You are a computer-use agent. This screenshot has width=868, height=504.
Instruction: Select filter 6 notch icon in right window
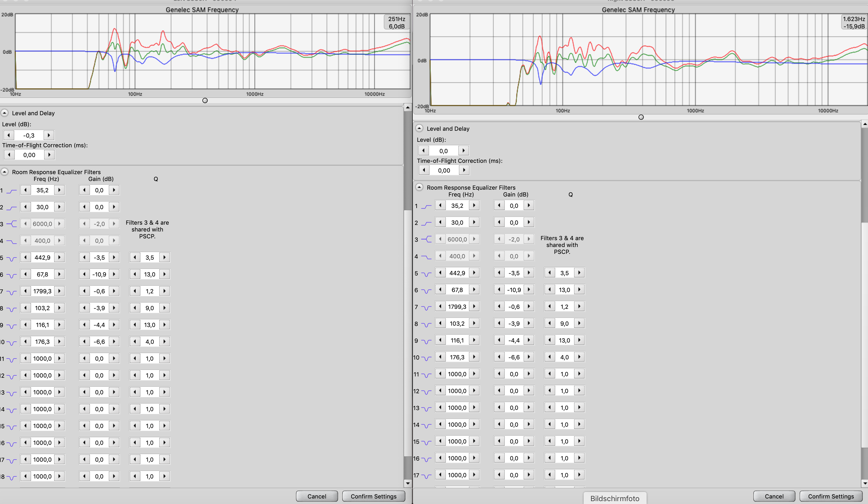click(x=426, y=291)
